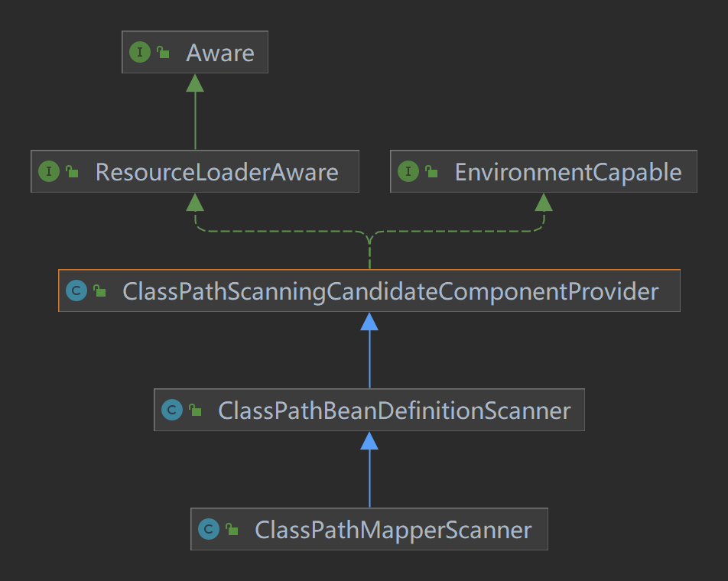
Task: Click the class icon on ClassPathBeanDefinitionScanner
Action: click(172, 410)
